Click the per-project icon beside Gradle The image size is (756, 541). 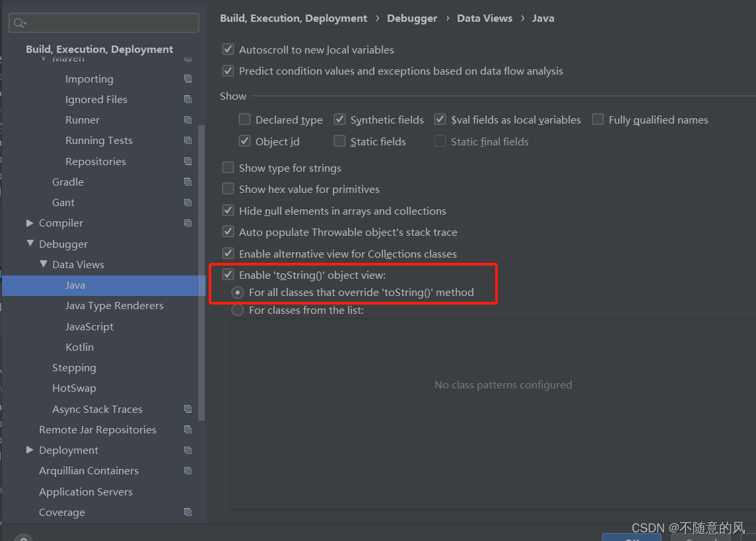click(x=188, y=182)
